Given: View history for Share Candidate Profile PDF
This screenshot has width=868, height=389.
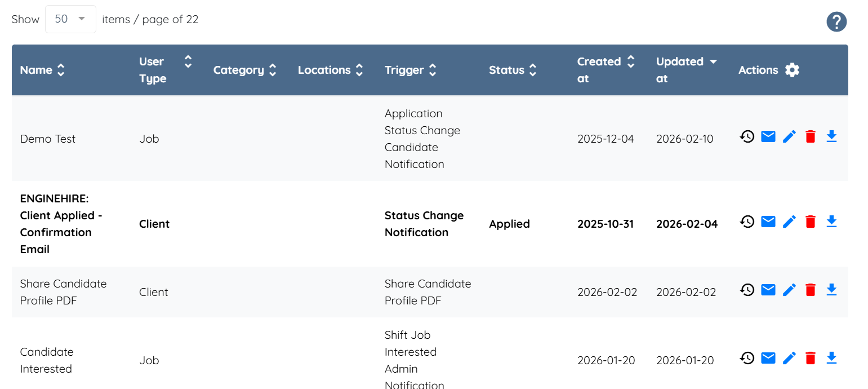Looking at the screenshot, I should [x=747, y=290].
